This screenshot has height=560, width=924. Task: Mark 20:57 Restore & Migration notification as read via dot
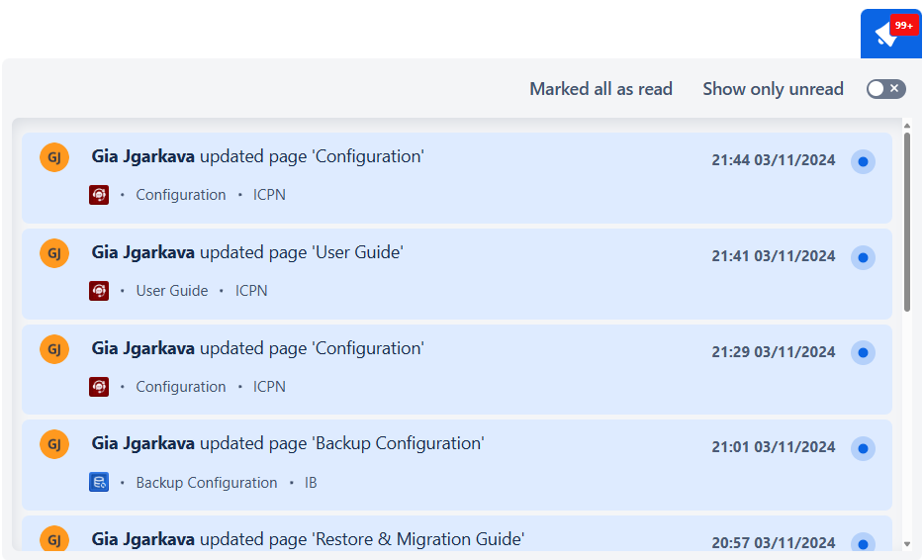coord(863,543)
